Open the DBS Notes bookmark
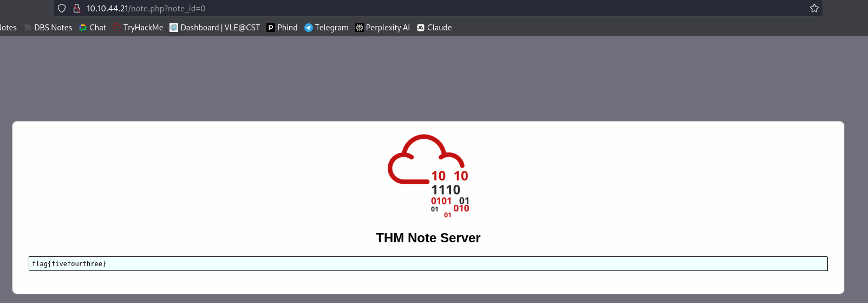Viewport: 868px width, 303px height. [48, 28]
